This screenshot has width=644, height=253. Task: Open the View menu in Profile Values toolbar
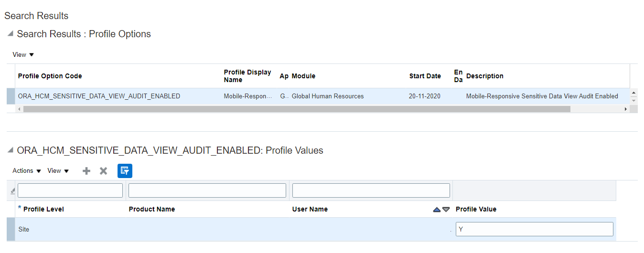58,171
